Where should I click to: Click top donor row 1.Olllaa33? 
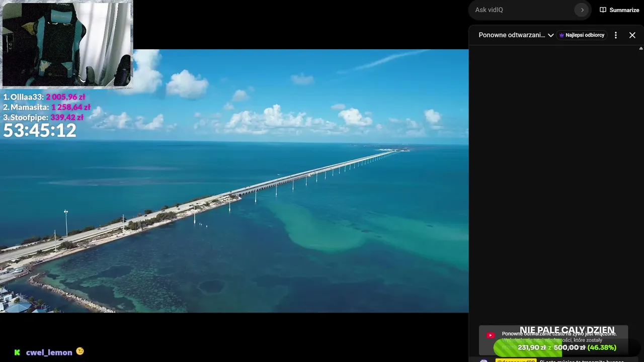point(44,97)
